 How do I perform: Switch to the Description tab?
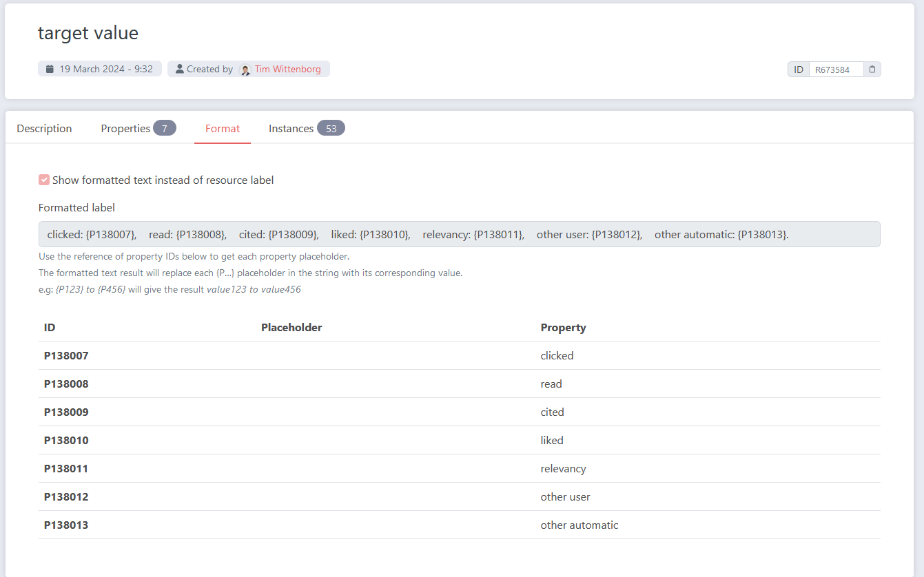44,129
